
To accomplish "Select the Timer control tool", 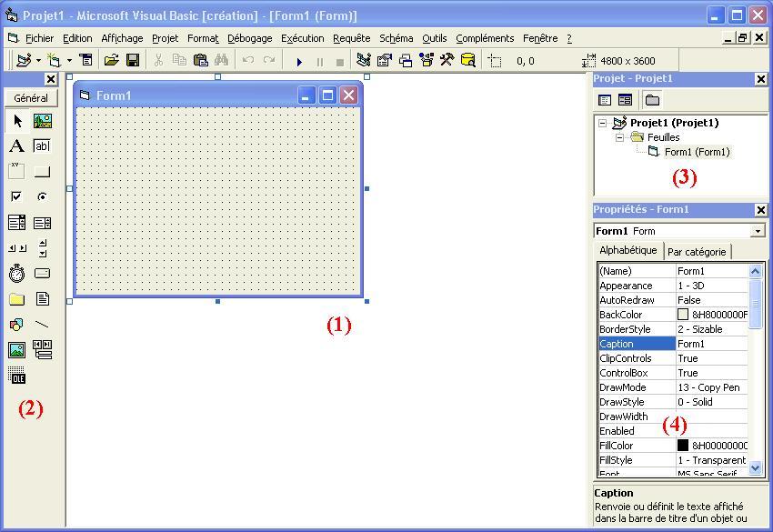I will (16, 273).
